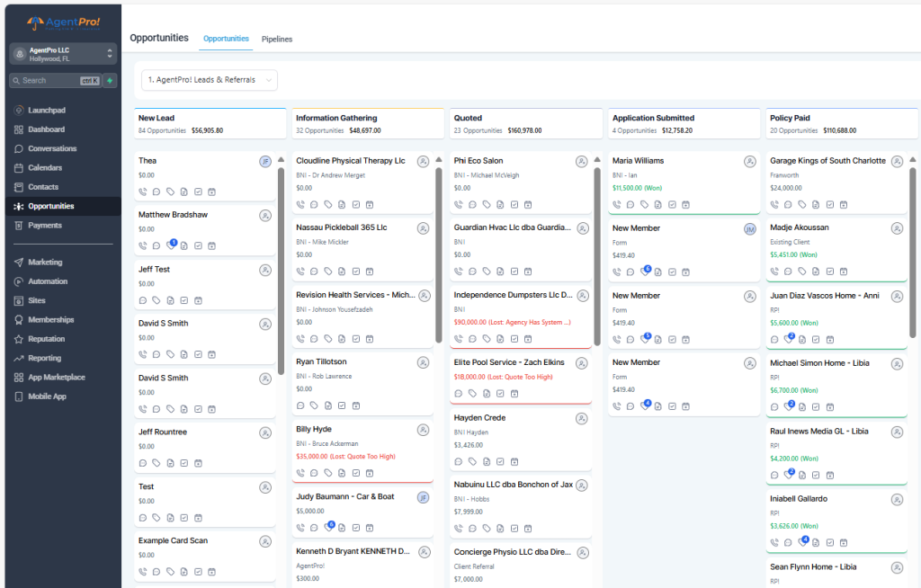
Task: Click the tag icon on Hayden Crede card
Action: point(472,462)
